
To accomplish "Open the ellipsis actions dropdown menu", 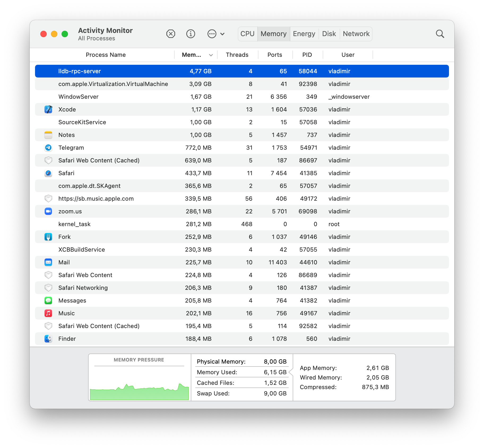I will 216,34.
